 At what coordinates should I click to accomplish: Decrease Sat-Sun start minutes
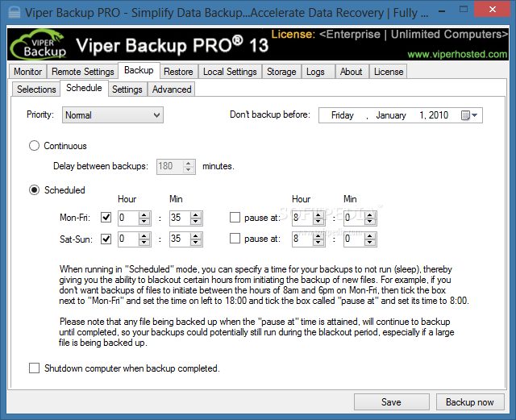click(195, 243)
